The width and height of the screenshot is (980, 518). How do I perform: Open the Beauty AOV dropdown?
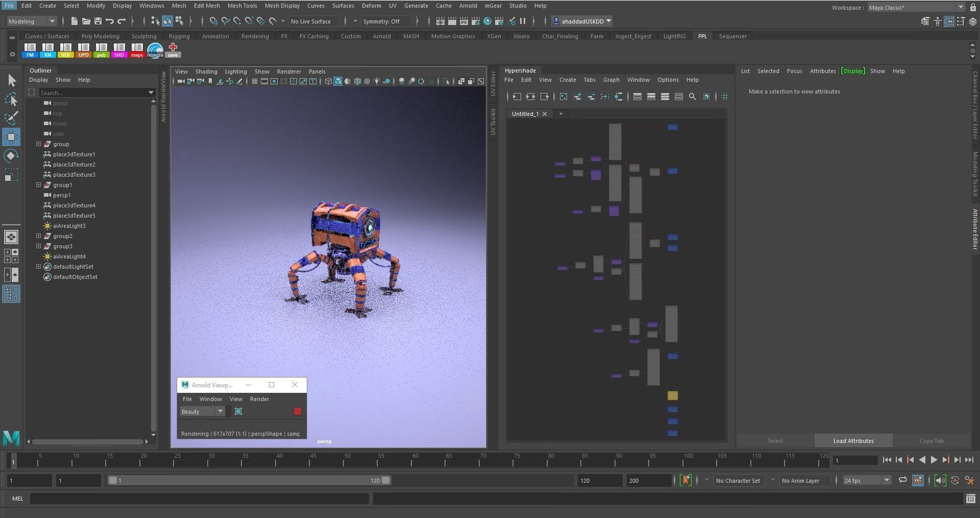[202, 412]
